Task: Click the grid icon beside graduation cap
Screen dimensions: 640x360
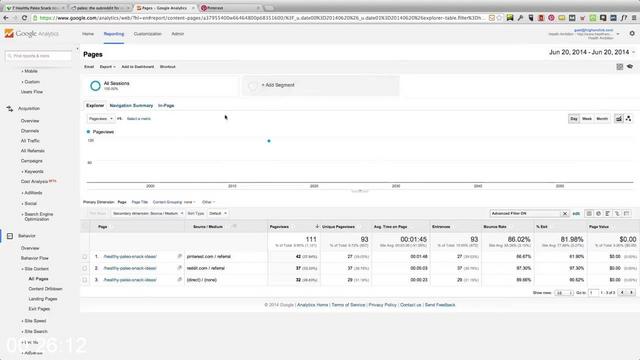Action: 620,67
